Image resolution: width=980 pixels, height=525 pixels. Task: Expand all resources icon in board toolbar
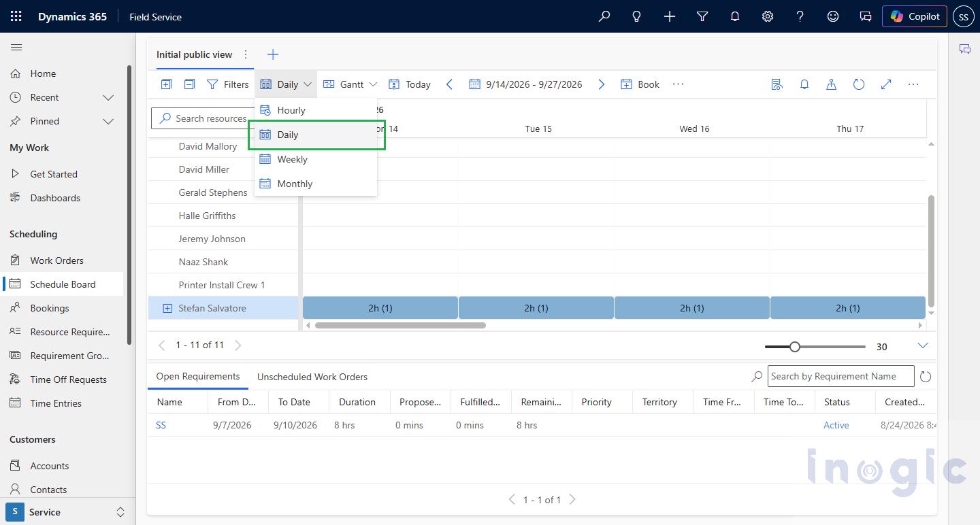click(x=166, y=84)
